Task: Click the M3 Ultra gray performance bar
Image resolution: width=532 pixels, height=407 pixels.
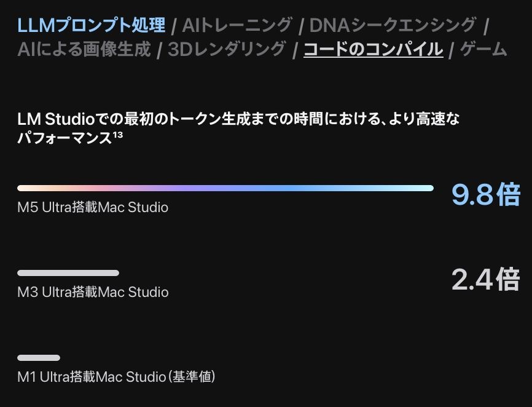Action: pos(68,273)
